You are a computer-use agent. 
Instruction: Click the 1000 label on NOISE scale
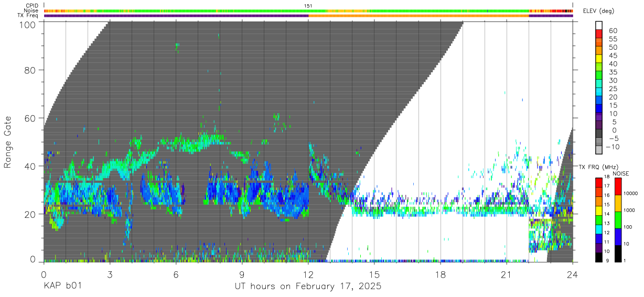(x=629, y=210)
